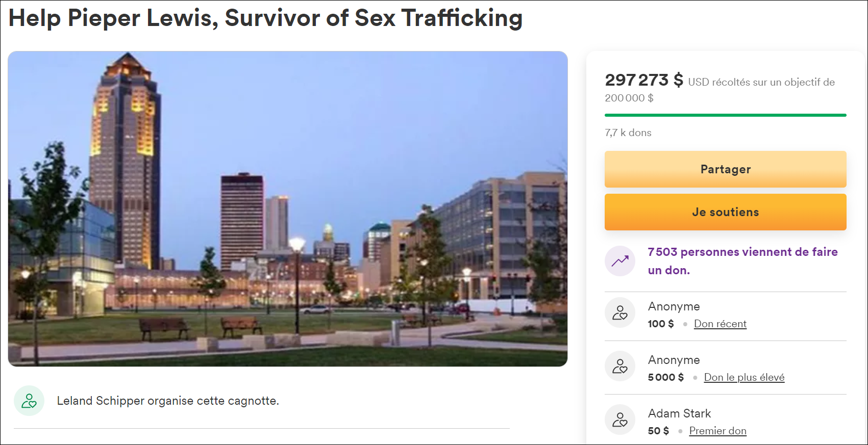The width and height of the screenshot is (868, 445).
Task: Click the purple trending arrow icon
Action: pos(620,261)
